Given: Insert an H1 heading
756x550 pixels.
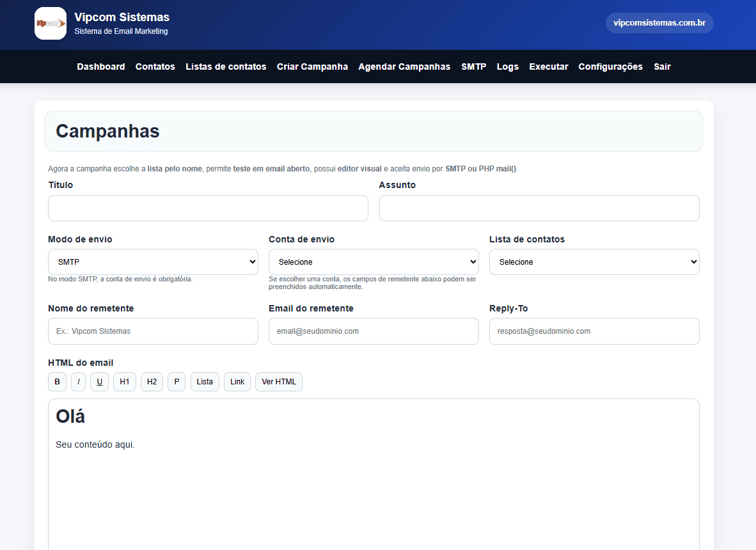Looking at the screenshot, I should 125,382.
